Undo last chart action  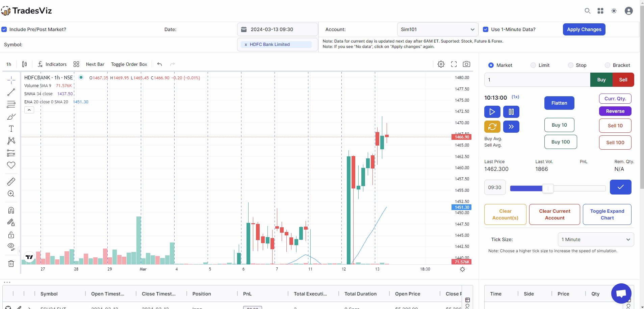tap(160, 64)
